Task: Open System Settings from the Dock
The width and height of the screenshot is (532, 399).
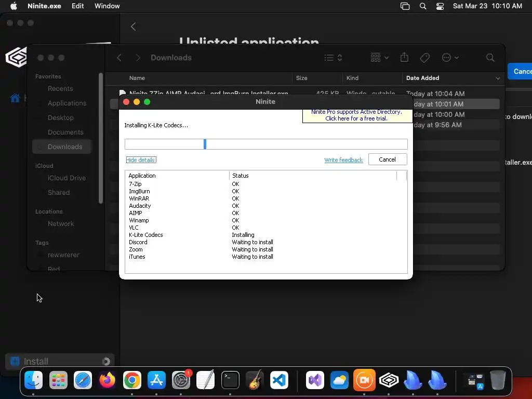Action: [x=181, y=380]
